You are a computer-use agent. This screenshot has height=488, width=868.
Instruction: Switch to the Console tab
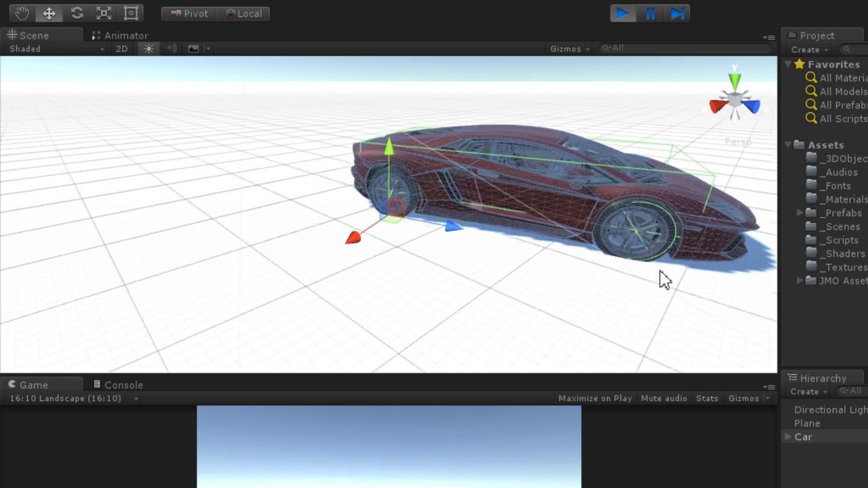(118, 385)
